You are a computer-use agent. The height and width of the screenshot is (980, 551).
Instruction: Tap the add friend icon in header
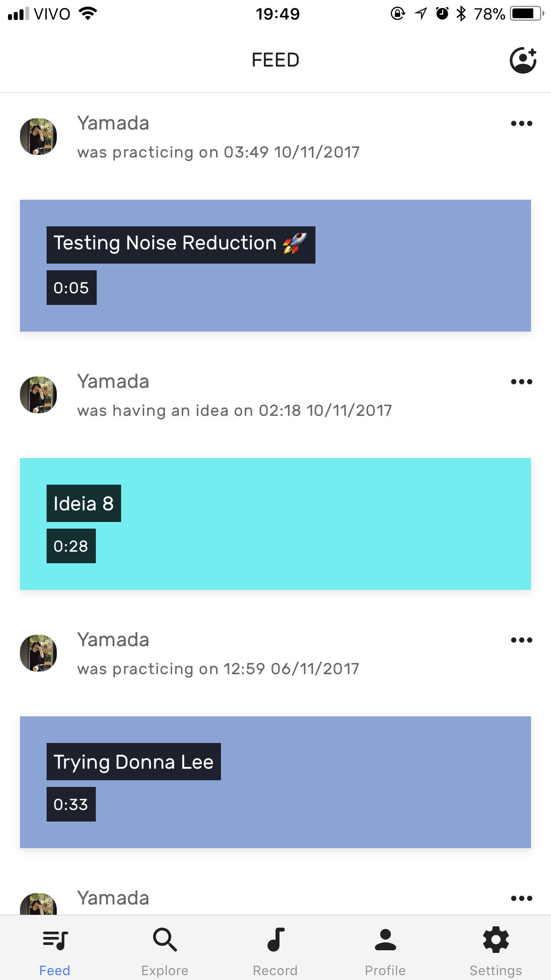523,60
